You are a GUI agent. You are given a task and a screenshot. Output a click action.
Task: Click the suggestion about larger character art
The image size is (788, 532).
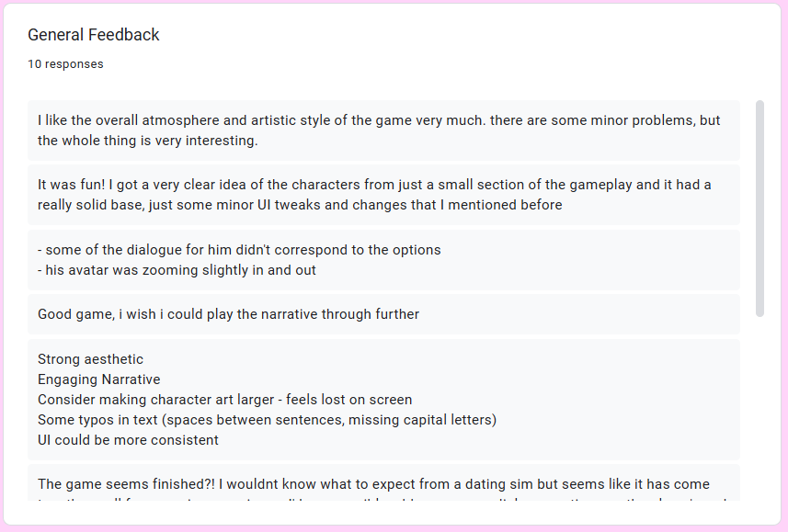(x=224, y=400)
